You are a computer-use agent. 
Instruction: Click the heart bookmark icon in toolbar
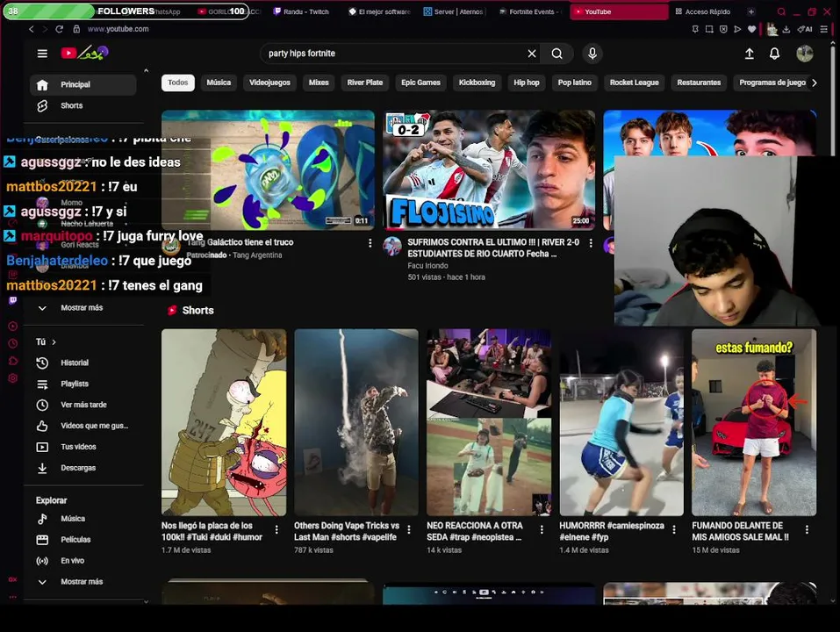751,30
